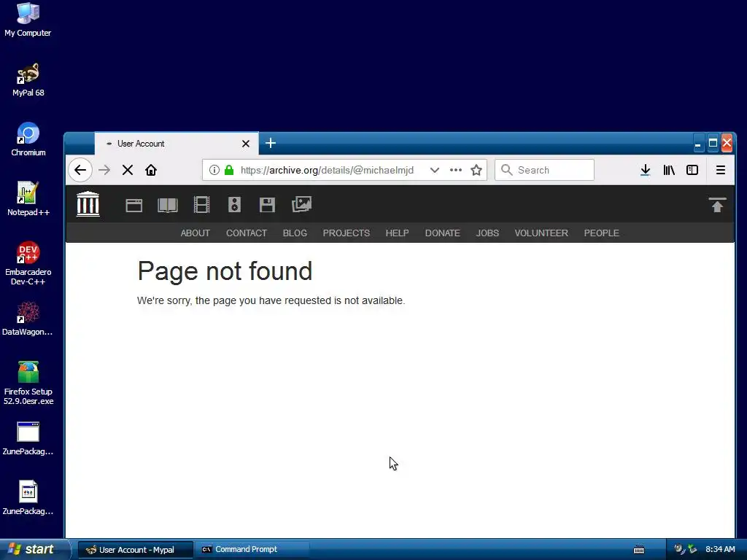This screenshot has height=560, width=747.
Task: Click the Upload arrow icon
Action: pos(717,205)
